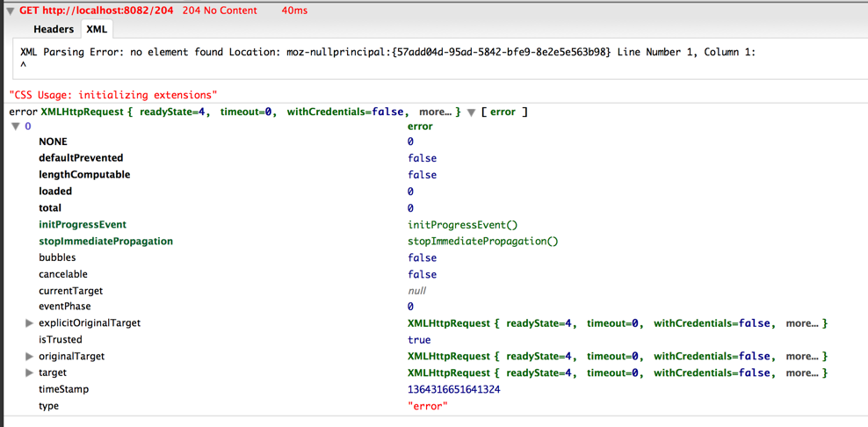The image size is (868, 427).
Task: Inspect XMLHttpRequest value in originalTarget row
Action: (617, 357)
